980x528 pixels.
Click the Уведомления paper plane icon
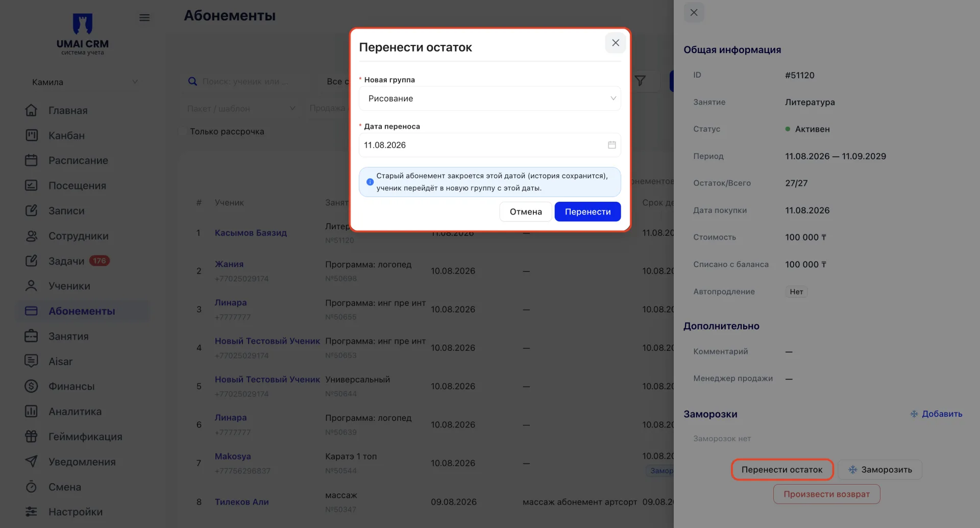[31, 462]
